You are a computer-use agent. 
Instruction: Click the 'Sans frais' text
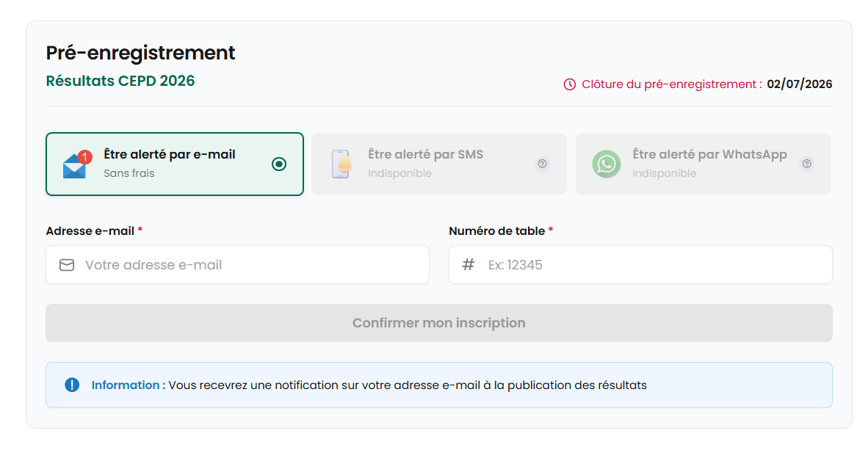[x=129, y=173]
